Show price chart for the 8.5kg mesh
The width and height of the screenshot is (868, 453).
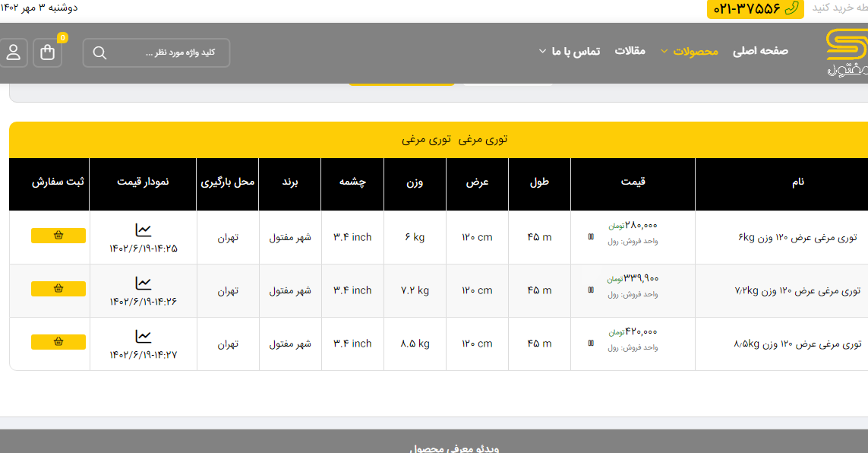point(144,336)
